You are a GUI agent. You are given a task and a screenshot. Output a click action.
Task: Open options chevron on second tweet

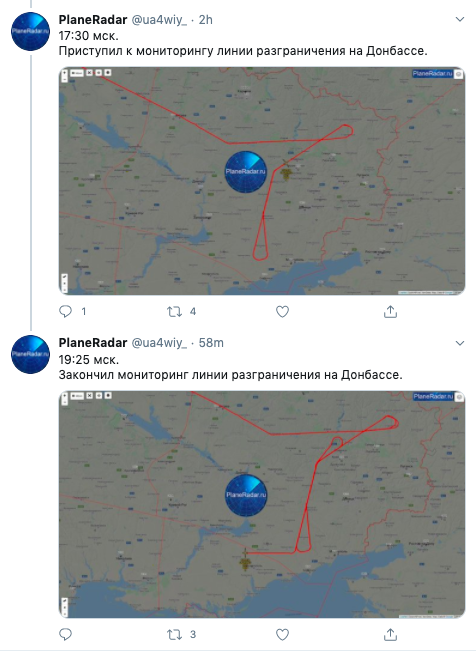click(460, 343)
